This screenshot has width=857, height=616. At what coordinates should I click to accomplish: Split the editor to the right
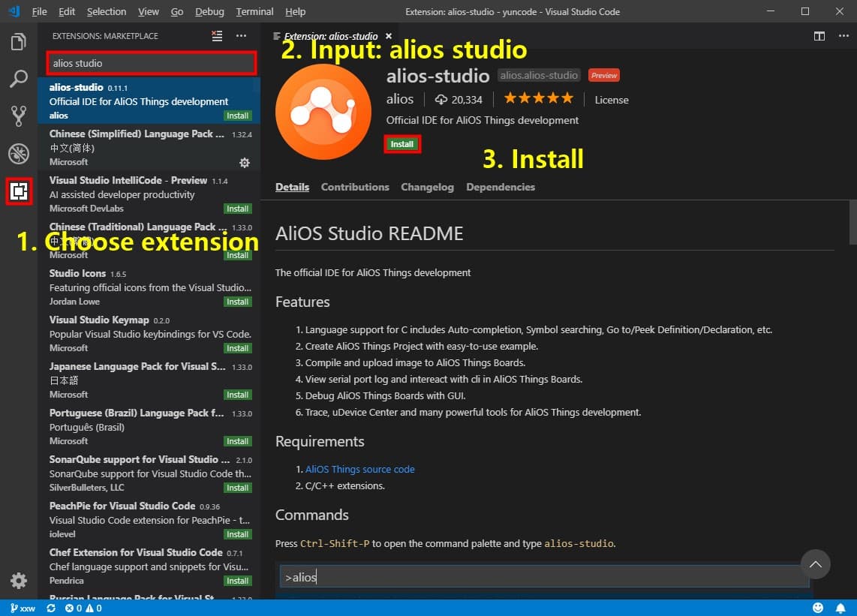(x=819, y=36)
